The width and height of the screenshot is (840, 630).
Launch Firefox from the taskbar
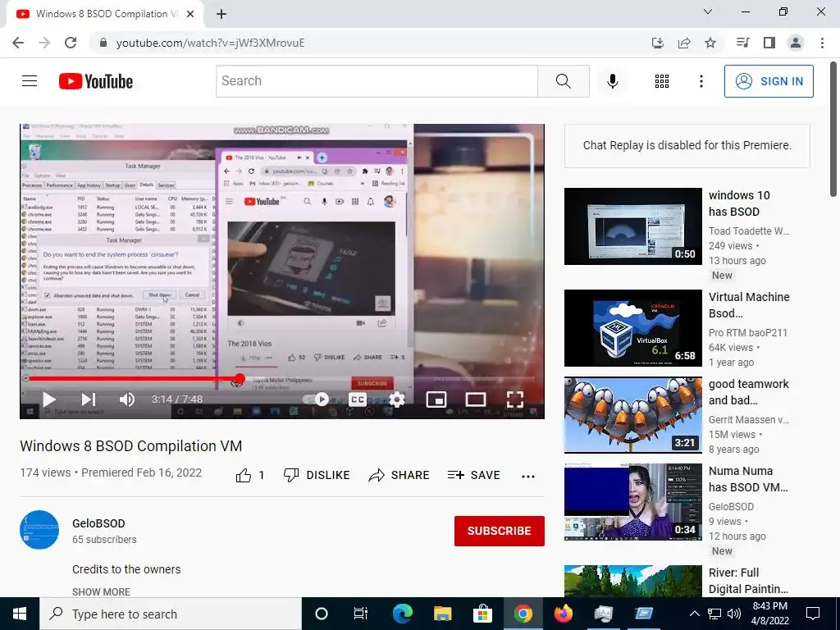tap(563, 614)
